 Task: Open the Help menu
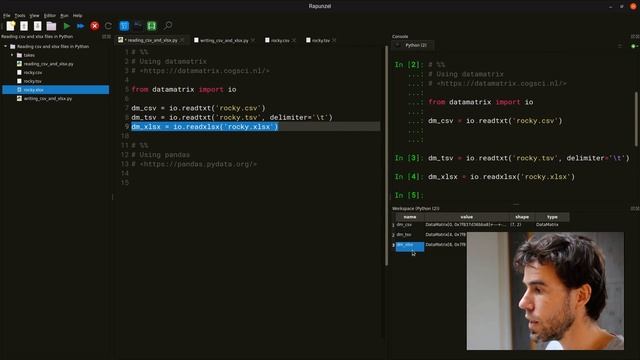pyautogui.click(x=77, y=16)
